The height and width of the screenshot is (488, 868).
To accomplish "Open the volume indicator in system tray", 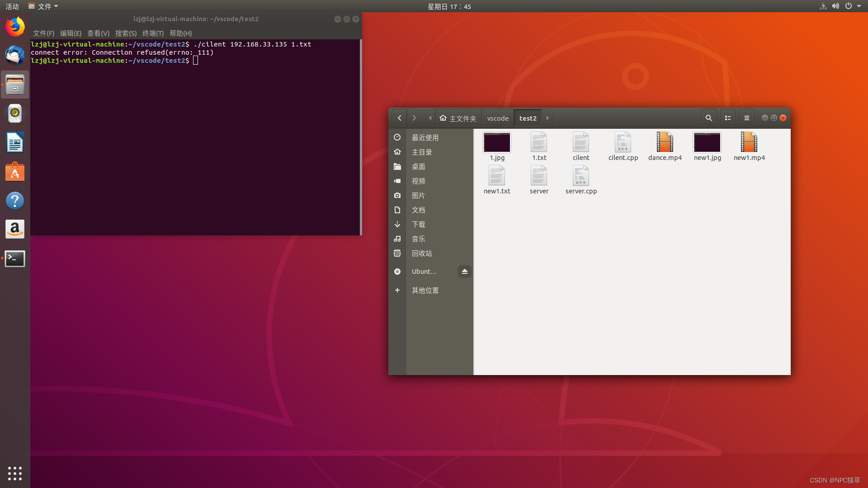I will coord(835,6).
